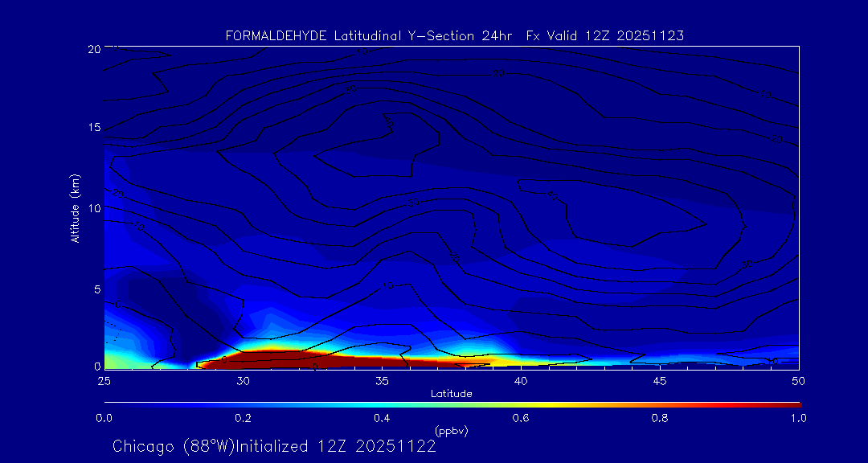Click the color bar value label 0.8
The width and height of the screenshot is (868, 463).
pyautogui.click(x=660, y=418)
